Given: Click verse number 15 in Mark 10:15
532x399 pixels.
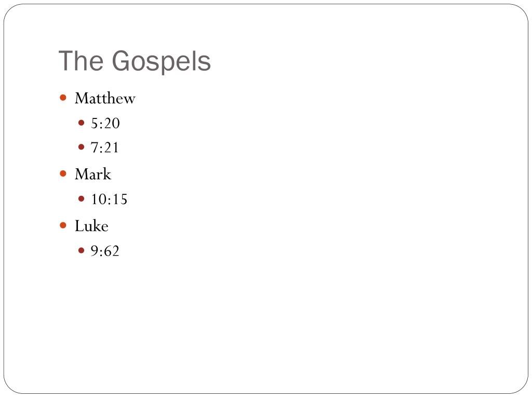Looking at the screenshot, I should (x=120, y=199).
